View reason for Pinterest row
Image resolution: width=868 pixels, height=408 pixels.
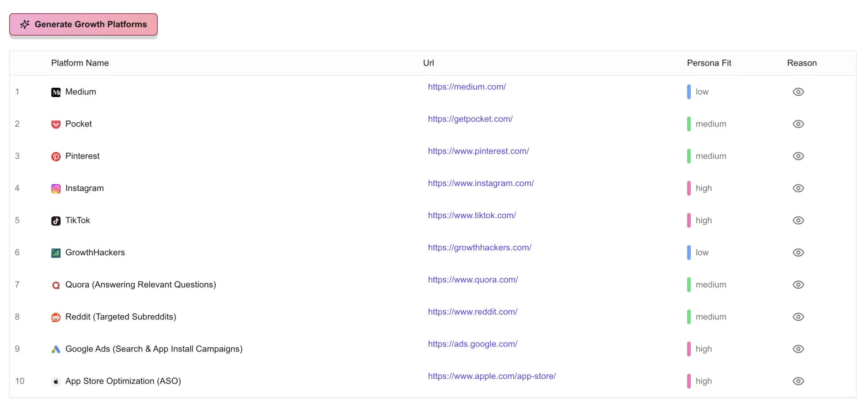point(798,156)
